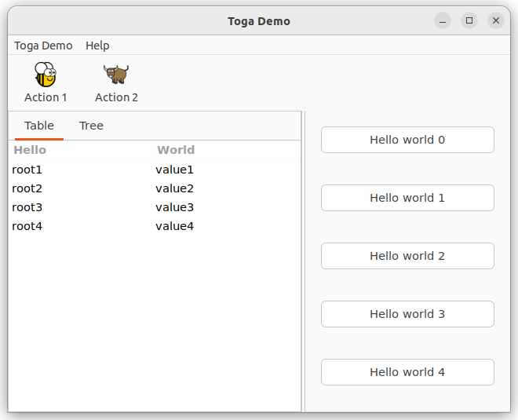
Task: Click the bee icon for Action 1
Action: click(46, 75)
